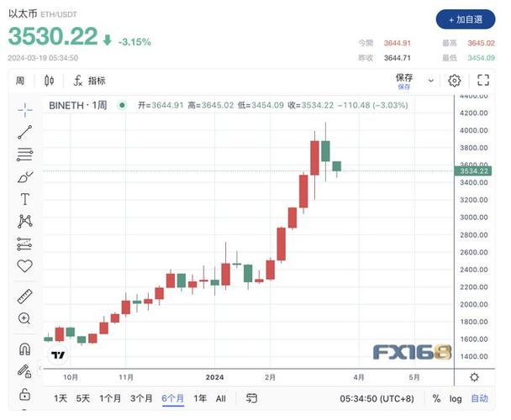511x420 pixels.
Task: Enter fullscreen chart mode
Action: coord(483,81)
